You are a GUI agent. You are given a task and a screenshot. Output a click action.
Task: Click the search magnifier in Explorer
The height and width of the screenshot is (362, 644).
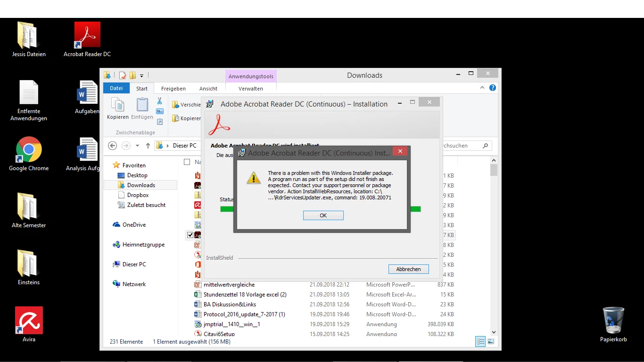click(486, 146)
